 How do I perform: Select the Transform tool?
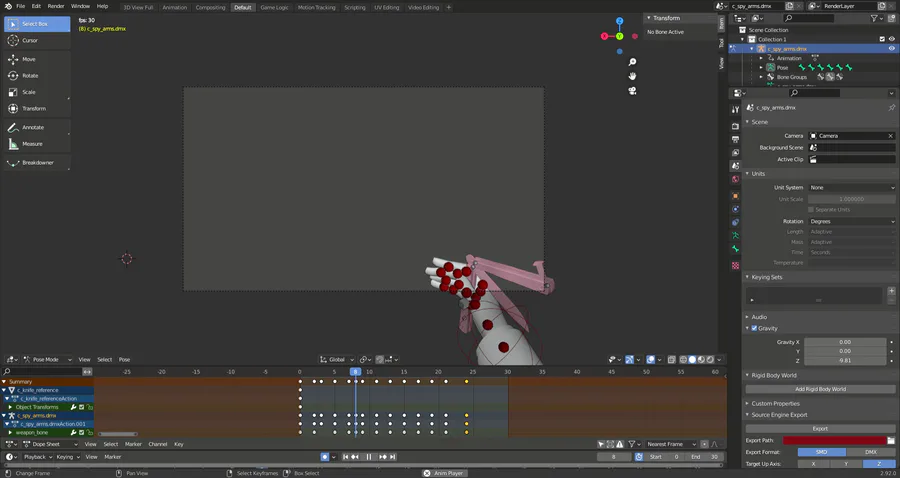point(37,108)
